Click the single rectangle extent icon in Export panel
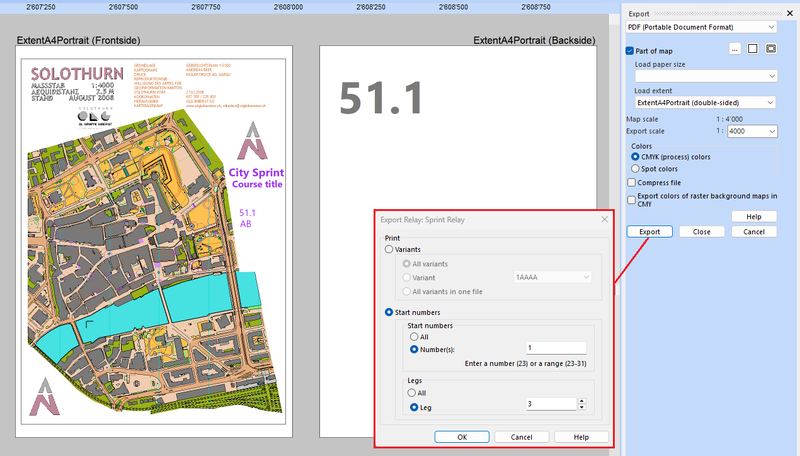800x456 pixels. pos(753,49)
